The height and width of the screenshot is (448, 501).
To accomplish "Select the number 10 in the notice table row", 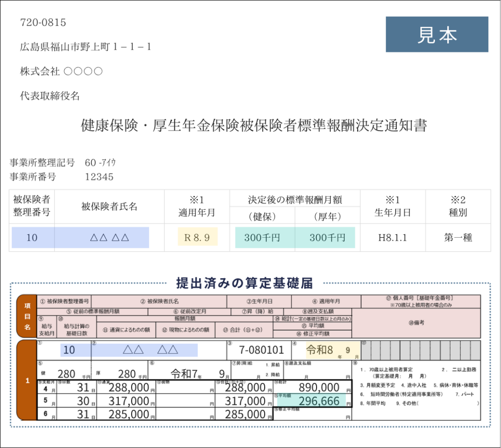I will 32,238.
